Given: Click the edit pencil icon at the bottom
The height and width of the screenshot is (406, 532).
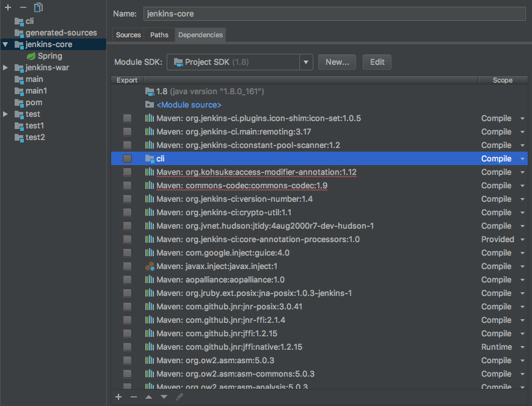Looking at the screenshot, I should click(179, 397).
